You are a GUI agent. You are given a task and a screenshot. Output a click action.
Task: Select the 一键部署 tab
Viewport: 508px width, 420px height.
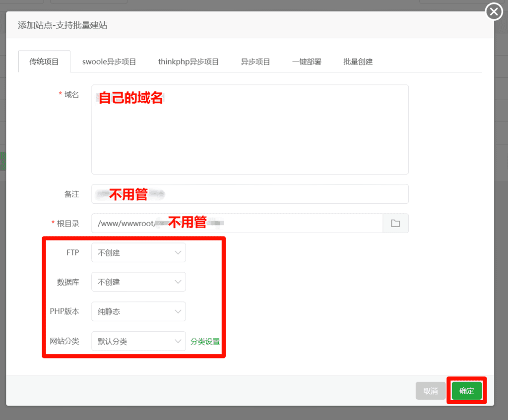click(307, 61)
